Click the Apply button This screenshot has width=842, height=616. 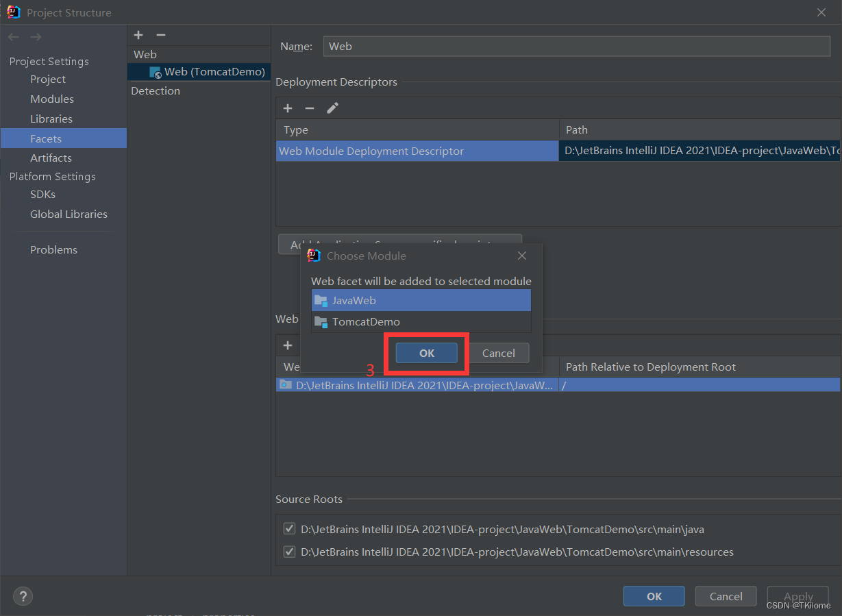798,596
